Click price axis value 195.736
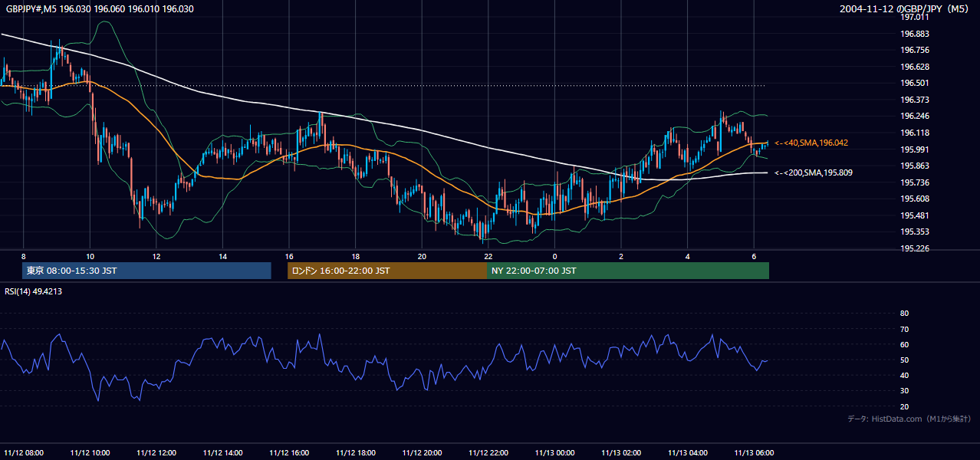980x460 pixels. [915, 182]
